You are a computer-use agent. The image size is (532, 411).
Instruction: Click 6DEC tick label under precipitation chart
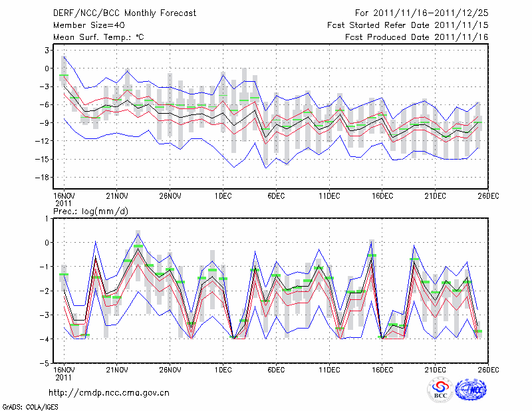(x=277, y=369)
